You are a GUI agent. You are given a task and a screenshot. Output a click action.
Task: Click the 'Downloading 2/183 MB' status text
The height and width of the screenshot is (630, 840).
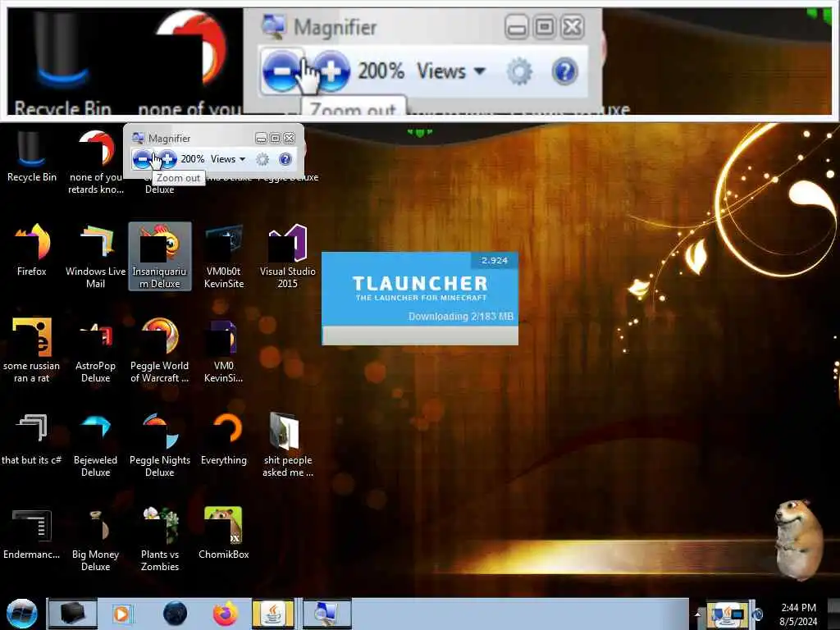tap(461, 316)
